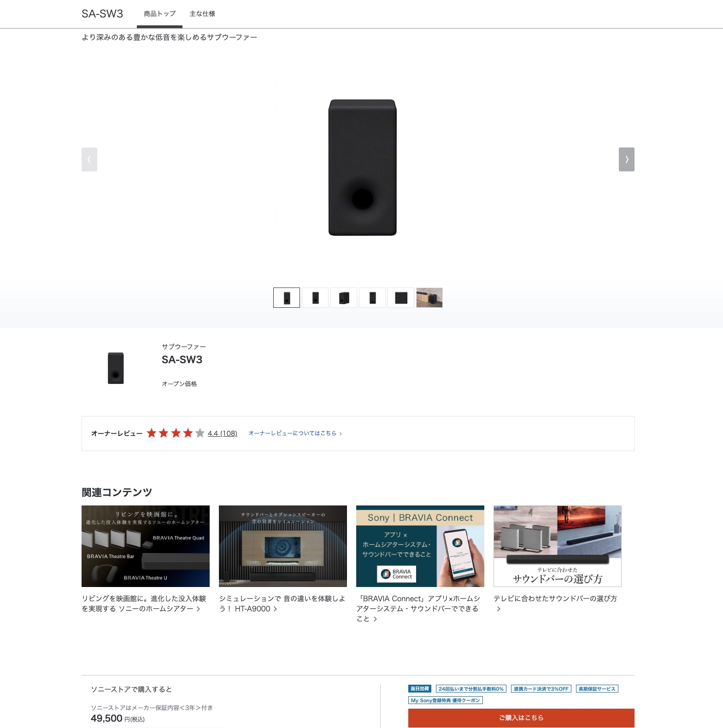Screen dimensions: 723x728
Task: Switch to the 主な仕様 tab
Action: (x=202, y=14)
